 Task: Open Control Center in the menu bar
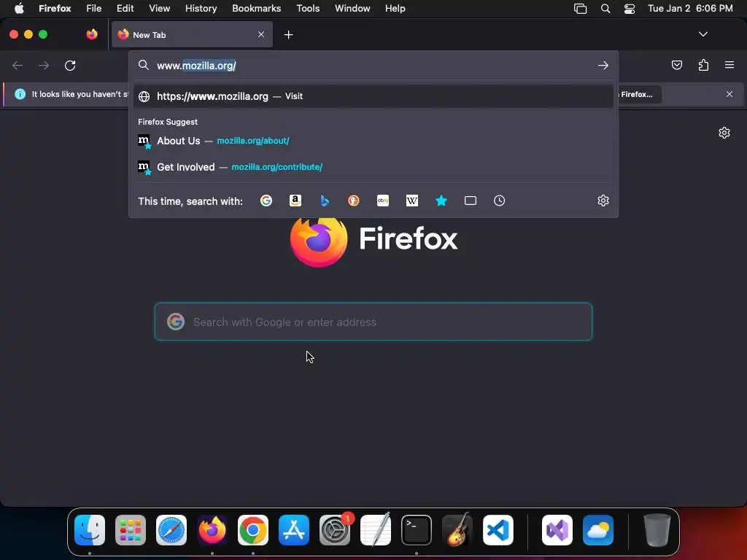point(630,9)
